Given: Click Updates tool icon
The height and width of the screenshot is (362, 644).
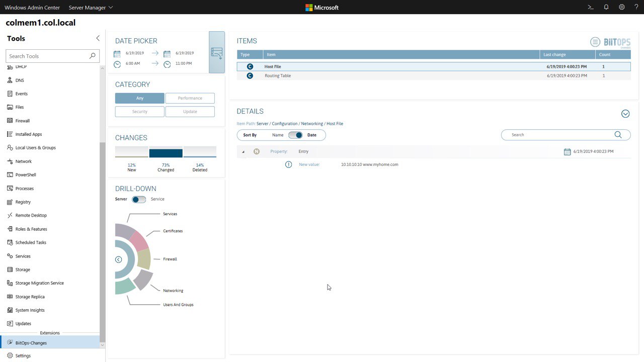Looking at the screenshot, I should coord(10,324).
